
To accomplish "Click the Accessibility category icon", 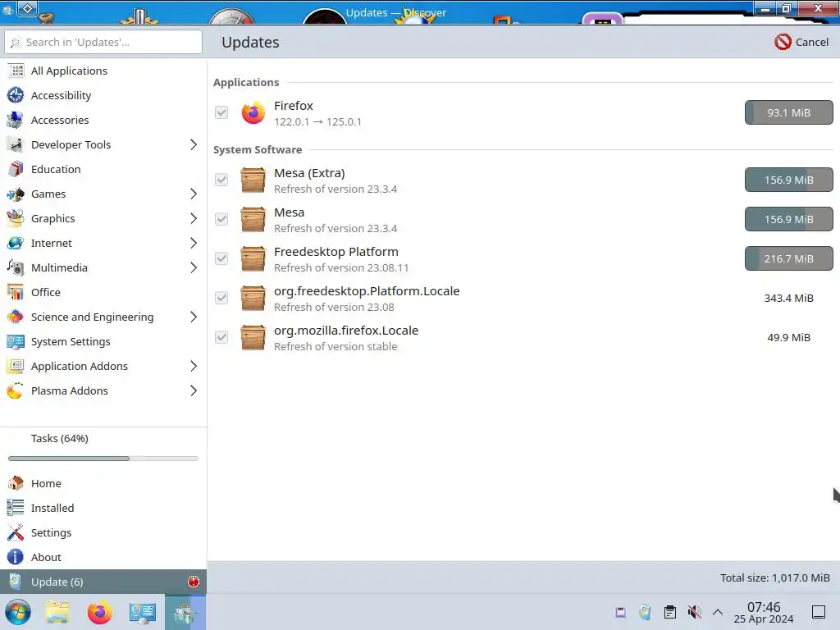I will click(16, 95).
